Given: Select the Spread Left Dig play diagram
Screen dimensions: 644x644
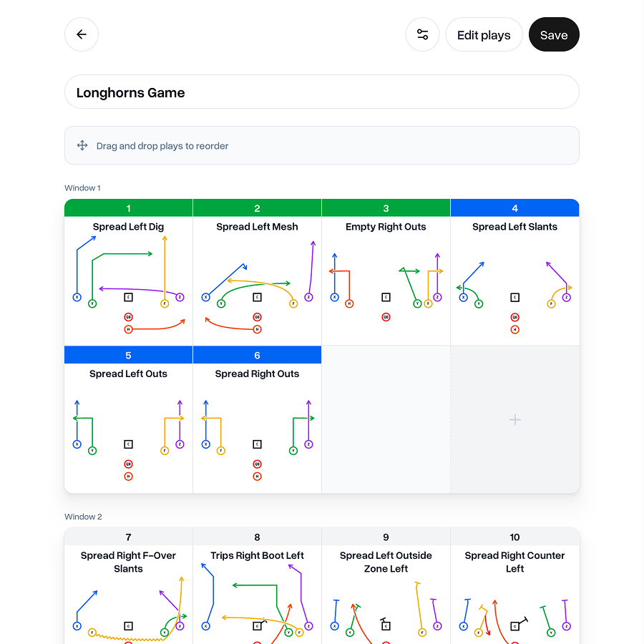Looking at the screenshot, I should [x=129, y=284].
